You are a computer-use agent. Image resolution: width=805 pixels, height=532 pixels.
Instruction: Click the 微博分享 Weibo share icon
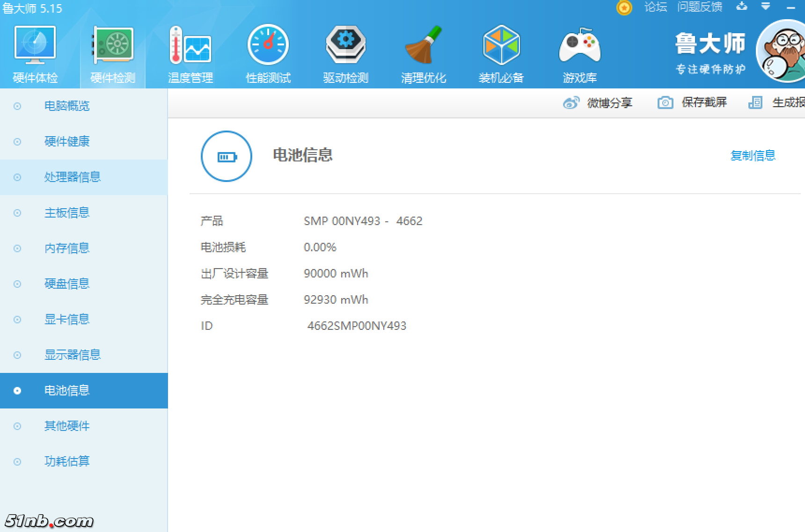(571, 102)
